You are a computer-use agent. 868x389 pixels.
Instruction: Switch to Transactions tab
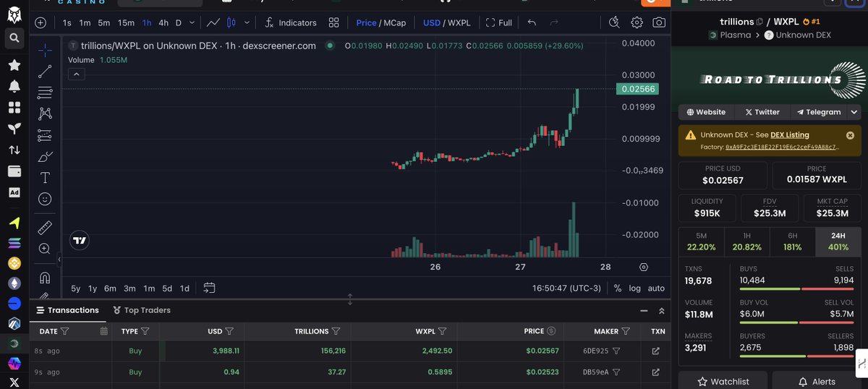pyautogui.click(x=67, y=310)
